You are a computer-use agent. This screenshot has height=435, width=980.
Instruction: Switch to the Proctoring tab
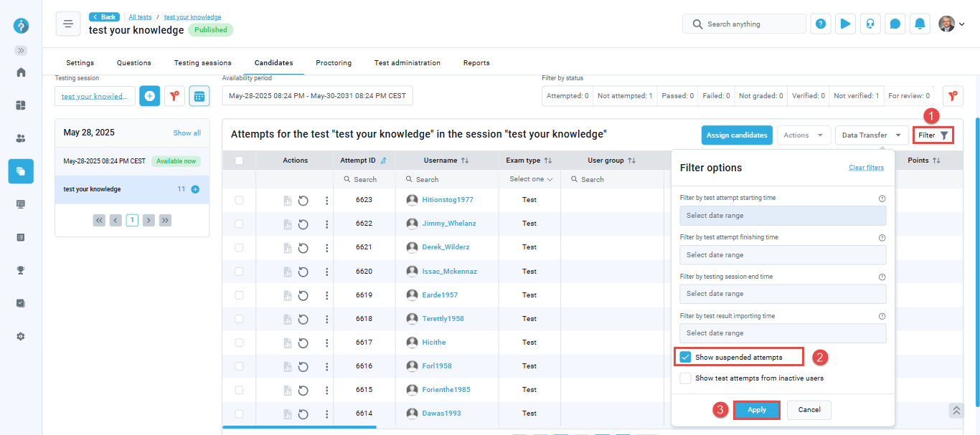(334, 63)
